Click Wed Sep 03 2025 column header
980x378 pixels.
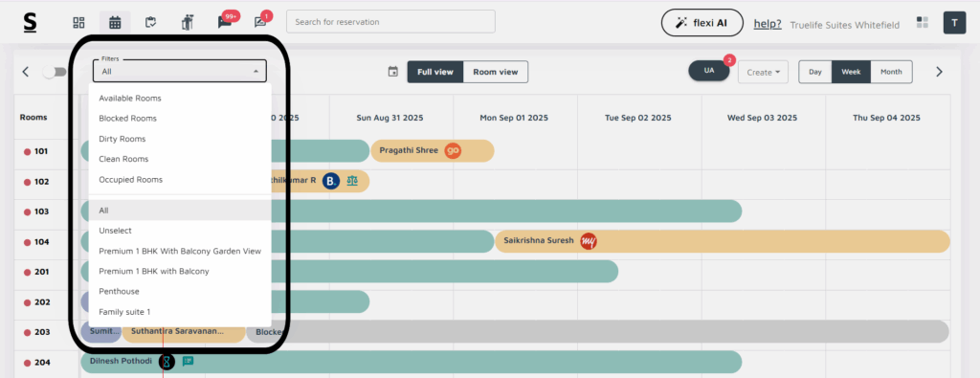click(763, 118)
